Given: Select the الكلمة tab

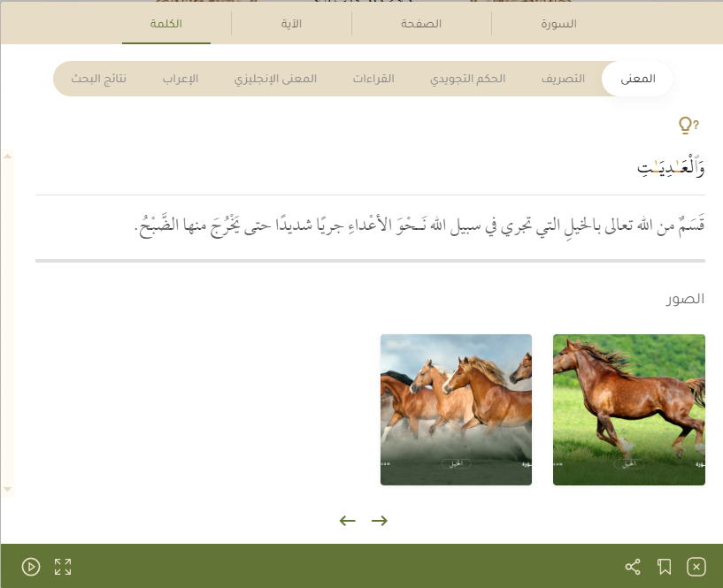Looking at the screenshot, I should (167, 24).
